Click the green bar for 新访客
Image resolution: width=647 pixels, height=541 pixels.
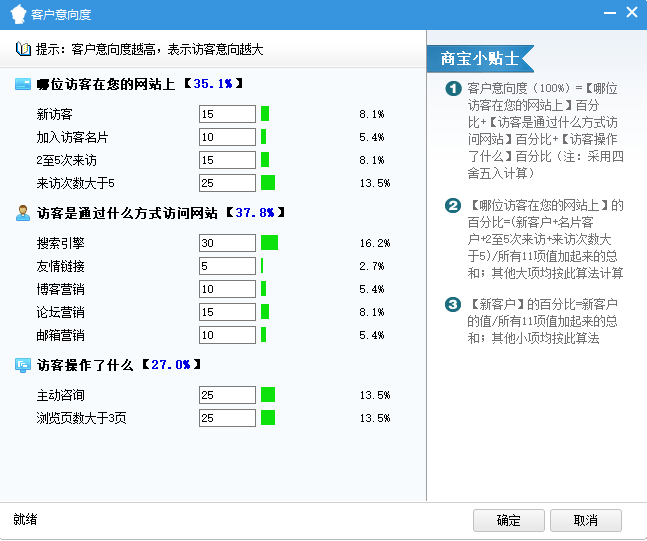coord(265,114)
